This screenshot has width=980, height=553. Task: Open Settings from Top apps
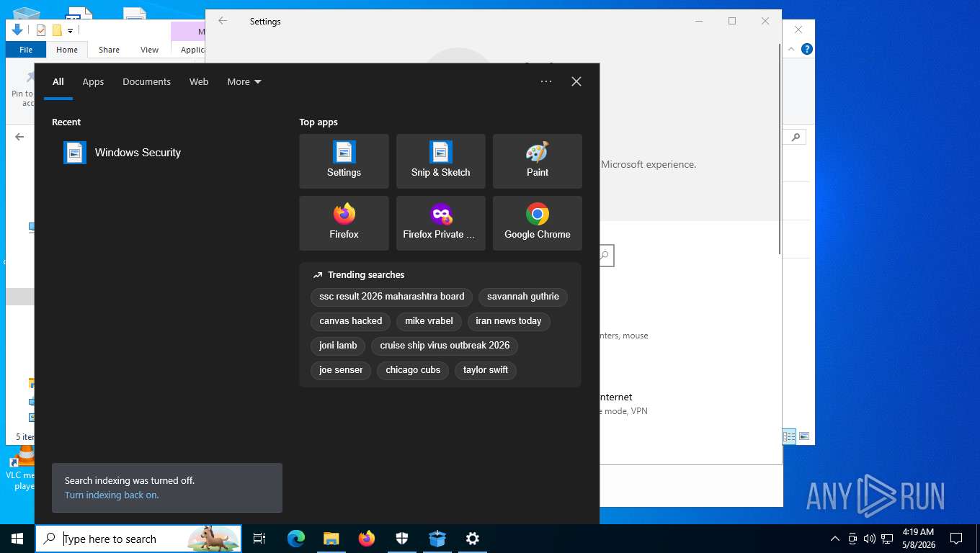344,161
